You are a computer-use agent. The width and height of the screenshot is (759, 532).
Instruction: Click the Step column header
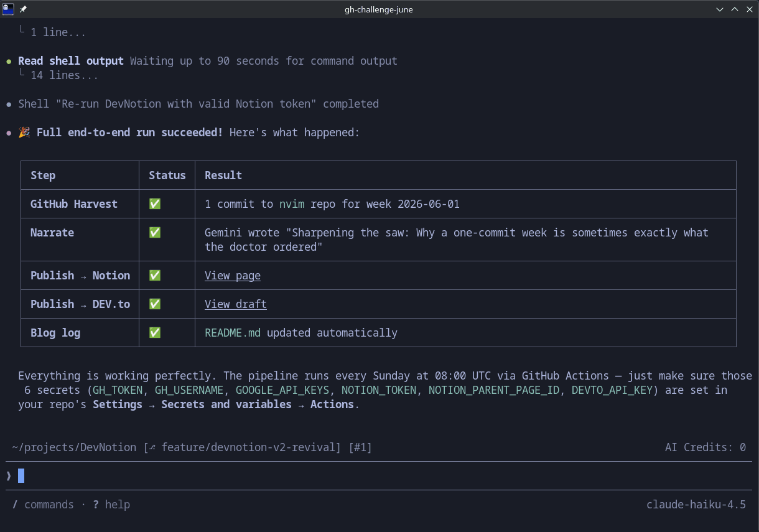[43, 175]
